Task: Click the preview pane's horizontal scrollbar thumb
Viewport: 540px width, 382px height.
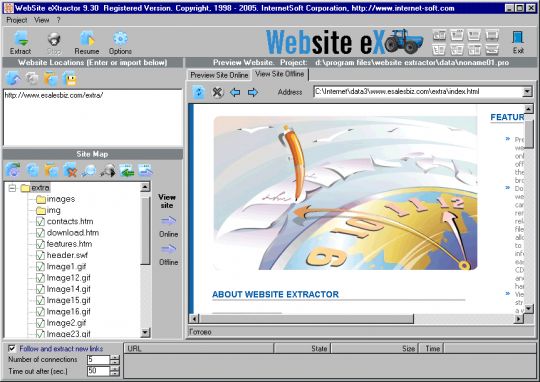Action: tap(306, 319)
